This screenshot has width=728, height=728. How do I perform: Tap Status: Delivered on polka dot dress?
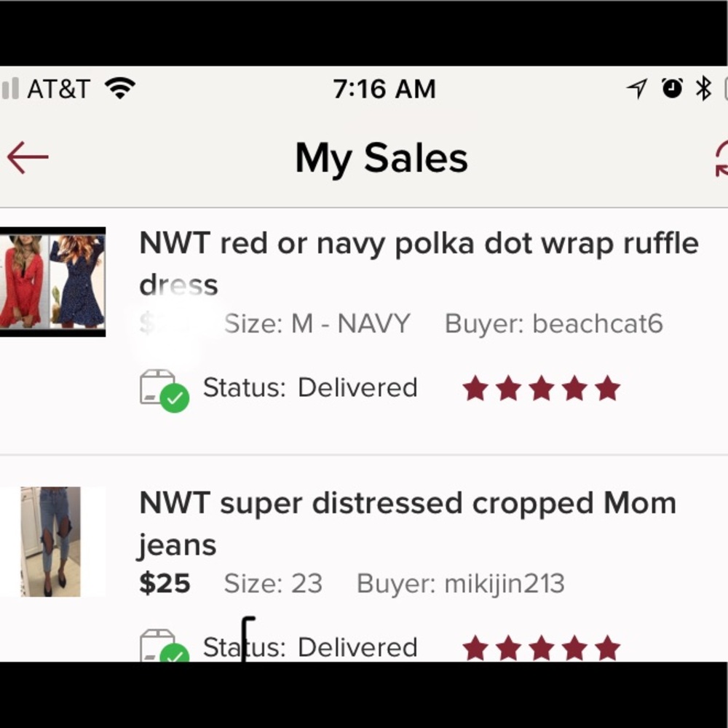tap(310, 388)
